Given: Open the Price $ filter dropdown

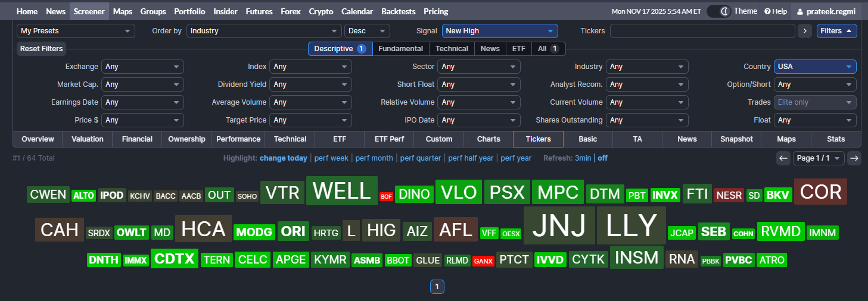Looking at the screenshot, I should (x=142, y=120).
